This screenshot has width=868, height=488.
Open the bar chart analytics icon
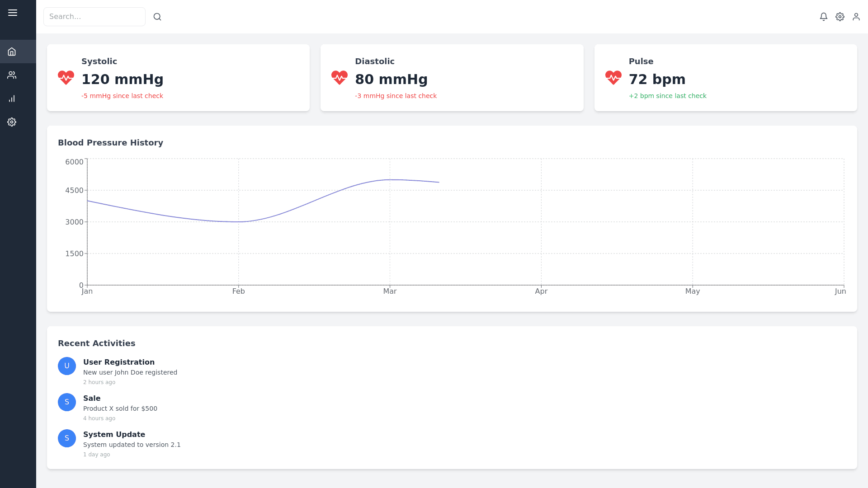[12, 99]
